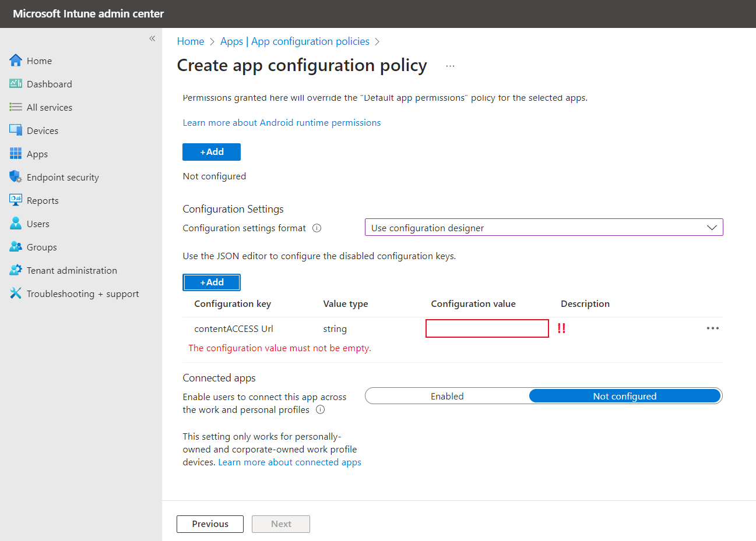
Task: Open the Dashboard chart icon
Action: (16, 84)
